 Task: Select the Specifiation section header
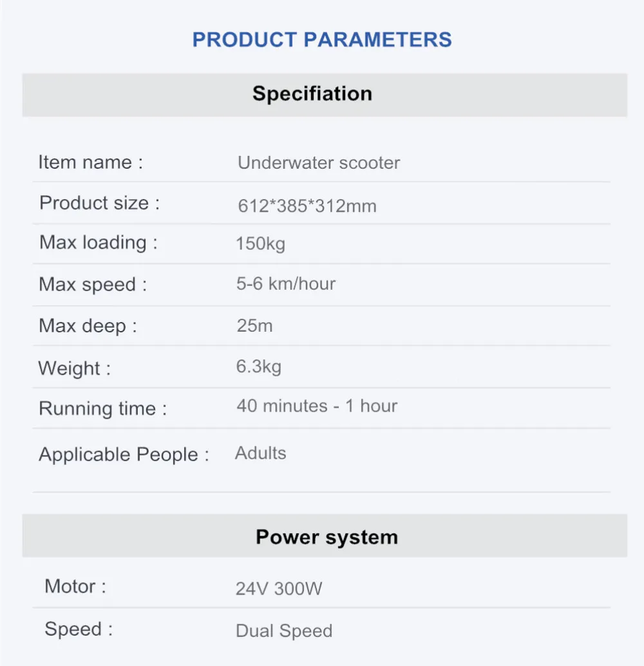coord(325,95)
